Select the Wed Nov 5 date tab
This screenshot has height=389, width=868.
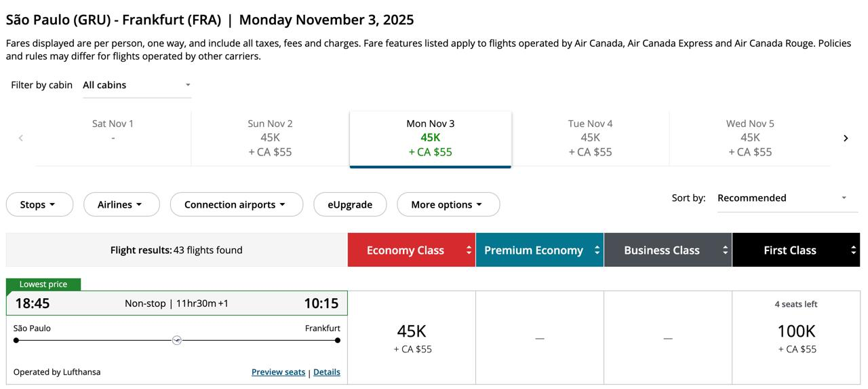tap(750, 138)
